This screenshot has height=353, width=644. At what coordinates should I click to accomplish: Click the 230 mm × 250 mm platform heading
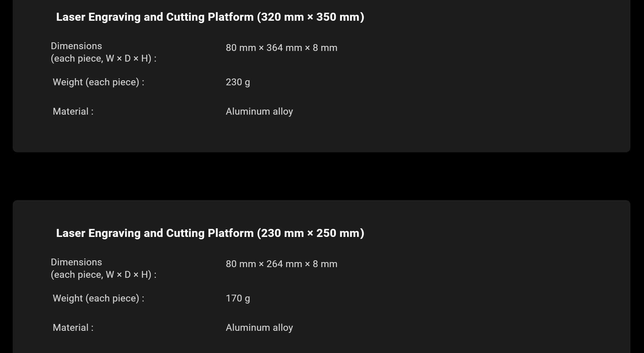pos(210,233)
